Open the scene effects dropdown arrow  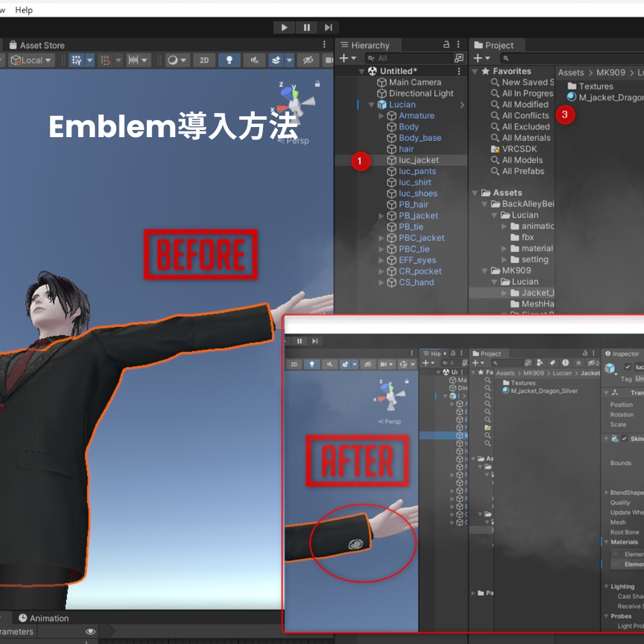point(289,60)
